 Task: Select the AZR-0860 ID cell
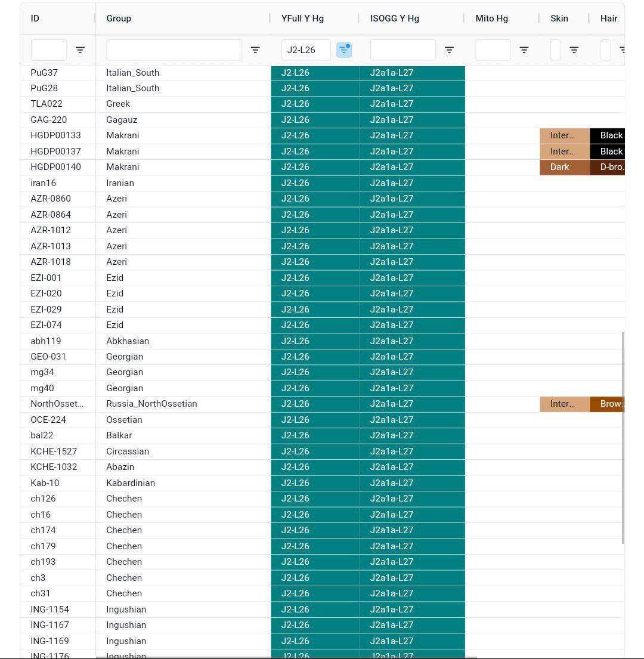pyautogui.click(x=58, y=199)
